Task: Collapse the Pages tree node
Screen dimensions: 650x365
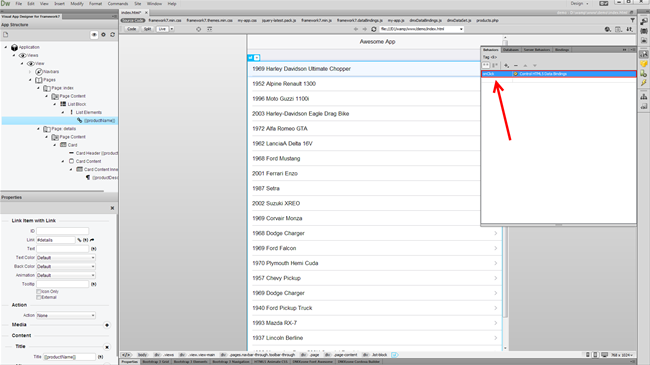Action: tap(30, 80)
